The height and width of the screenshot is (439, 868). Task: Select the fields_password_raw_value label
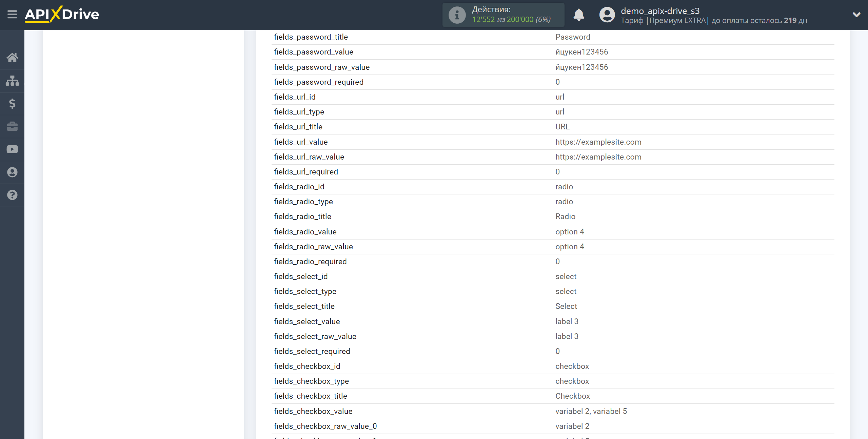tap(322, 67)
